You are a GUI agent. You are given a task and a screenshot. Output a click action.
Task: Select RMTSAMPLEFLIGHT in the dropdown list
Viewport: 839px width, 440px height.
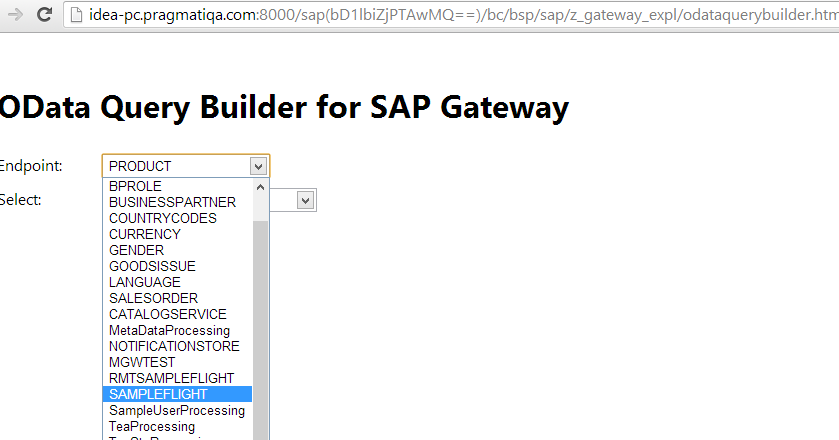pyautogui.click(x=177, y=378)
